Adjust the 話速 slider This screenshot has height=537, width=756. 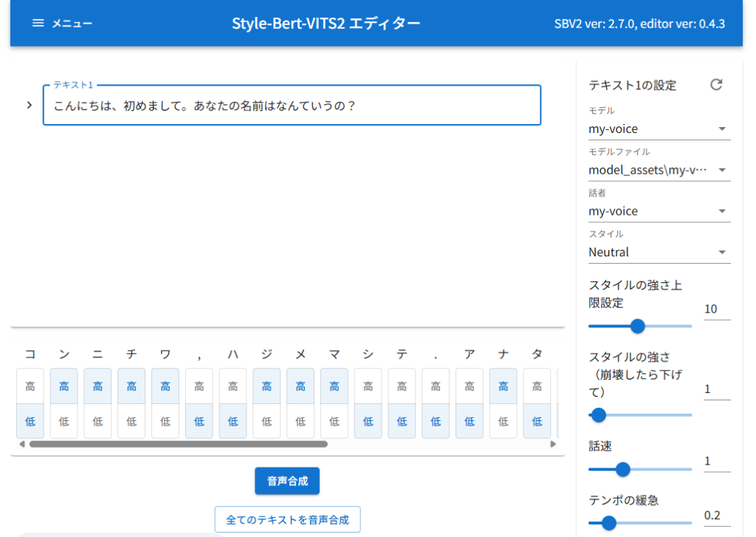[640, 469]
